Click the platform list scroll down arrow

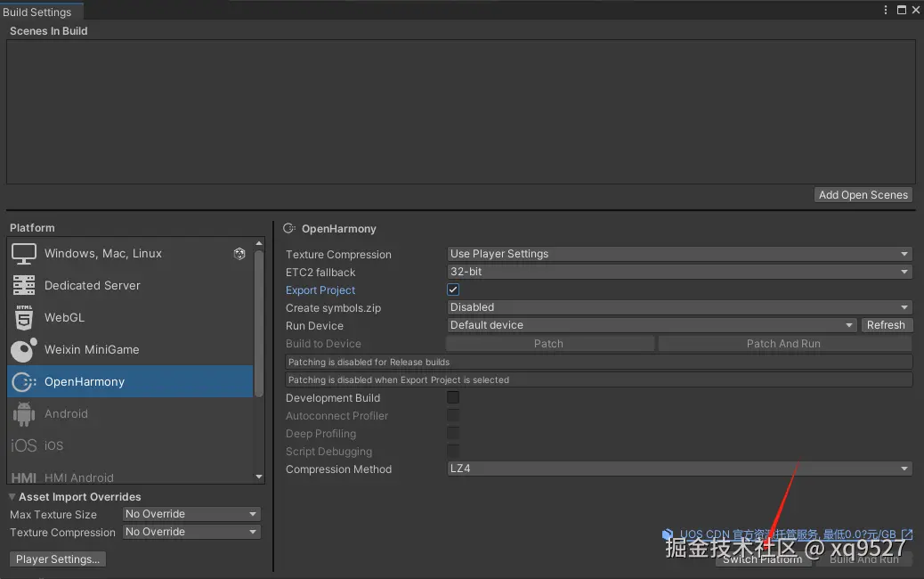click(259, 477)
